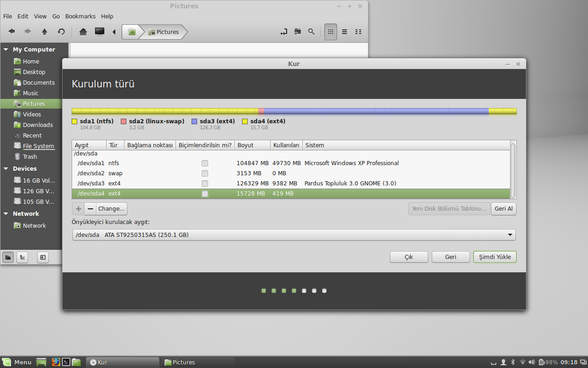Open the Help menu

point(107,16)
